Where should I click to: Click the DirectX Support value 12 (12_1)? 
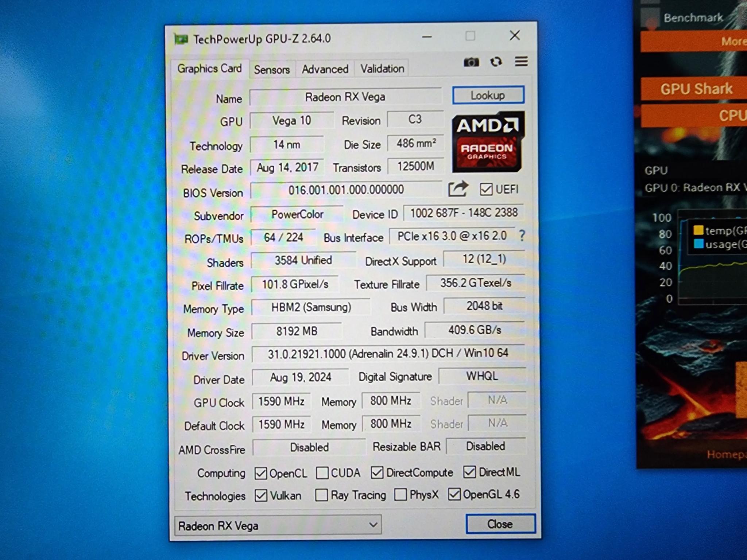point(484,259)
